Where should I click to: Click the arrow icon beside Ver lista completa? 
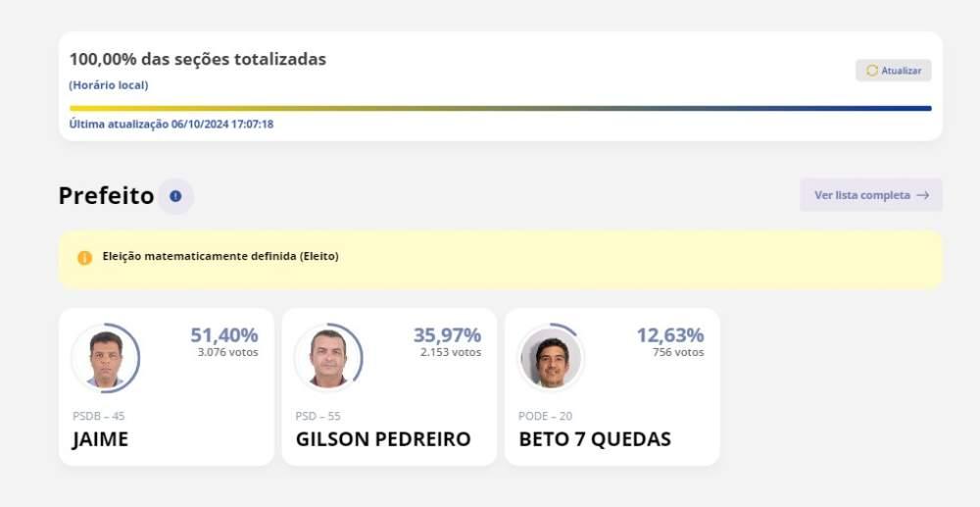coord(922,195)
